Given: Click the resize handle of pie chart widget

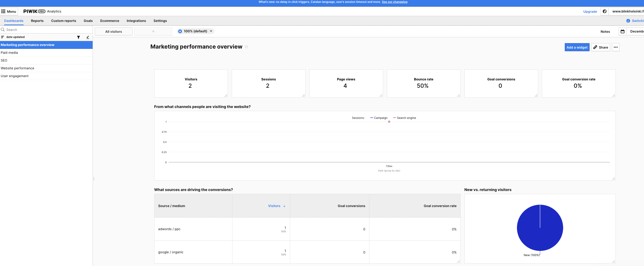Looking at the screenshot, I should click(x=613, y=261).
